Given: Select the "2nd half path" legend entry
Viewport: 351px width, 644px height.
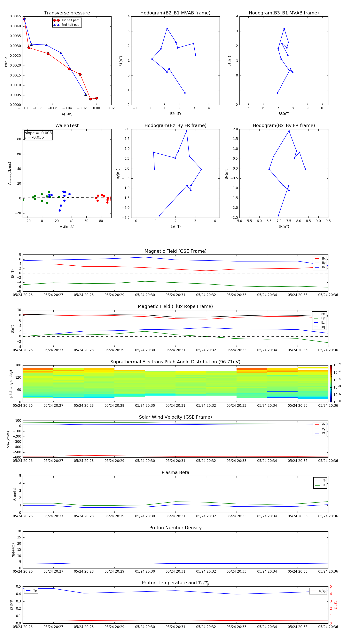Looking at the screenshot, I should coord(67,25).
